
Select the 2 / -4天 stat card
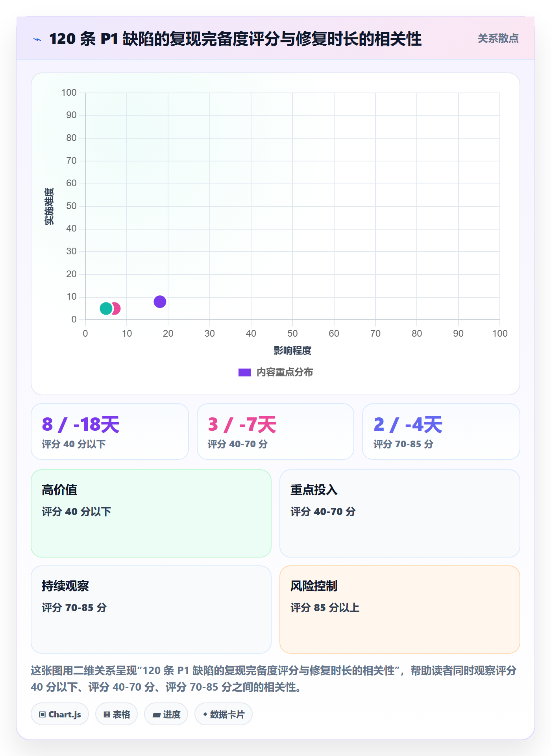[441, 432]
